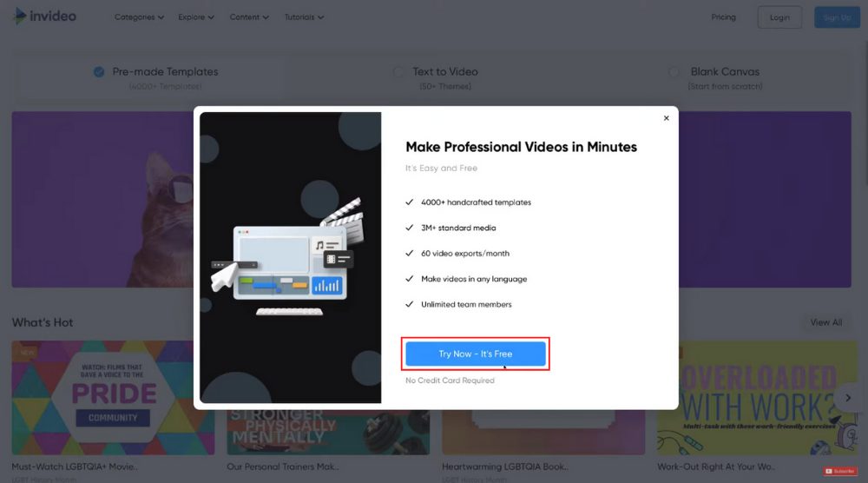Click View All in What's Hot
The height and width of the screenshot is (483, 868).
(826, 322)
